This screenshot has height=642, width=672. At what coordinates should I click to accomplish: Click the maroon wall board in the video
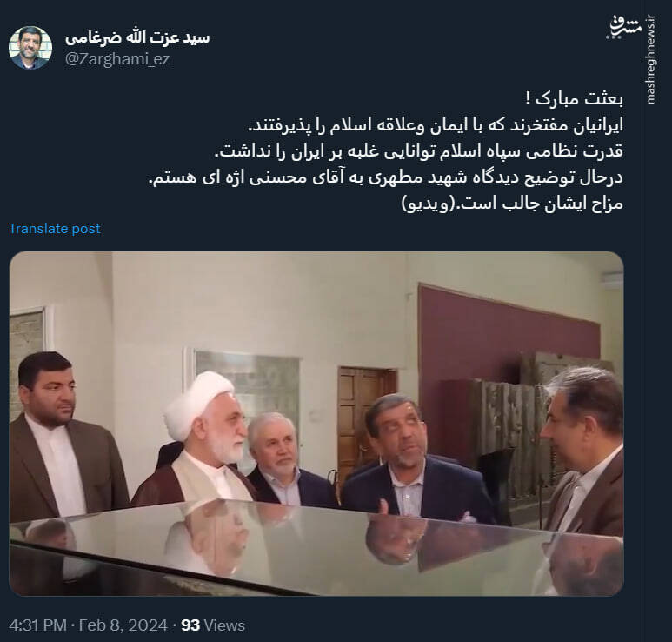pos(508,337)
